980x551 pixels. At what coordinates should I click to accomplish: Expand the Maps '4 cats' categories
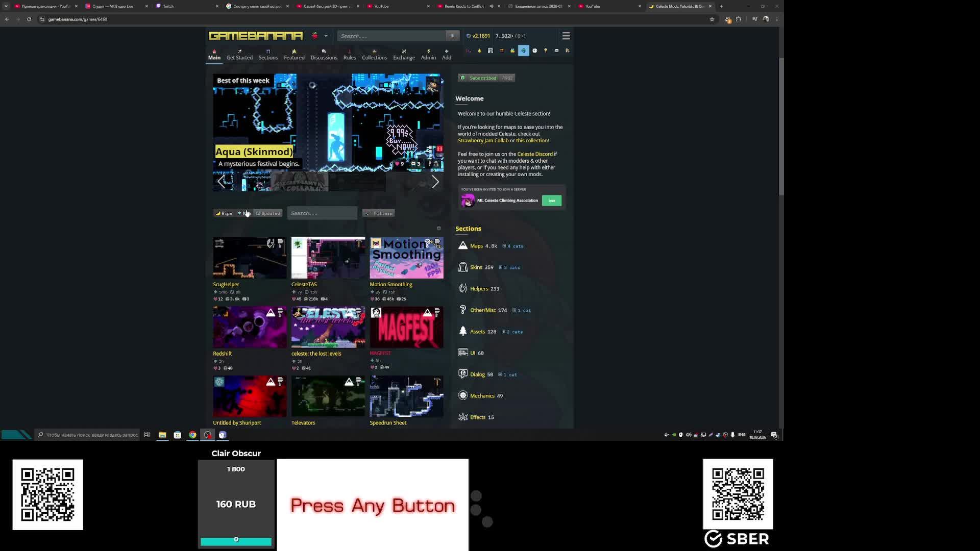[513, 246]
